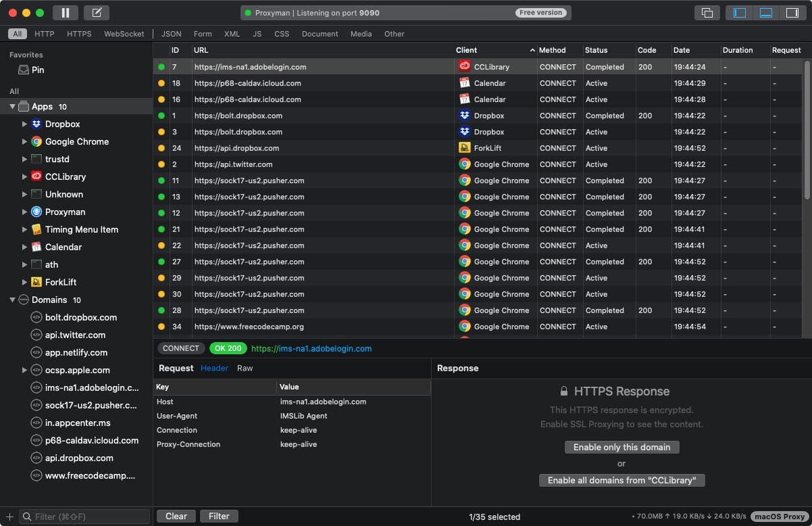
Task: Click the detach window icon in the toolbar
Action: [707, 13]
